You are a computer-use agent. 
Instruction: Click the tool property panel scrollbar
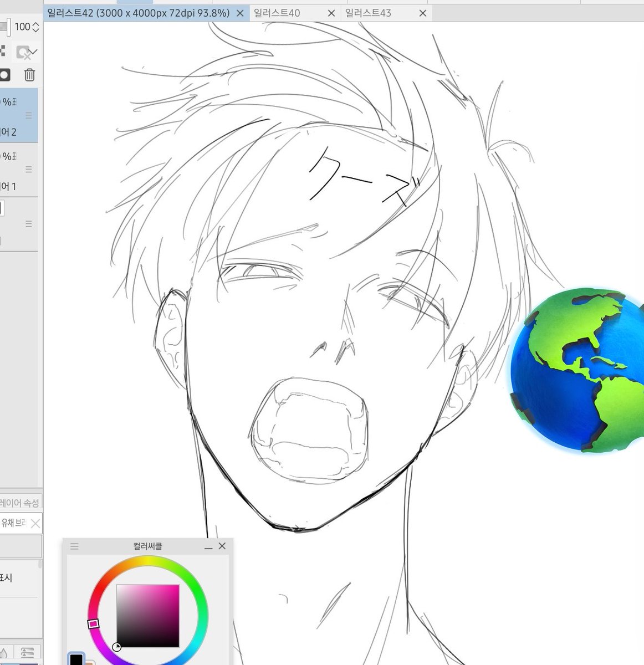pos(40,564)
